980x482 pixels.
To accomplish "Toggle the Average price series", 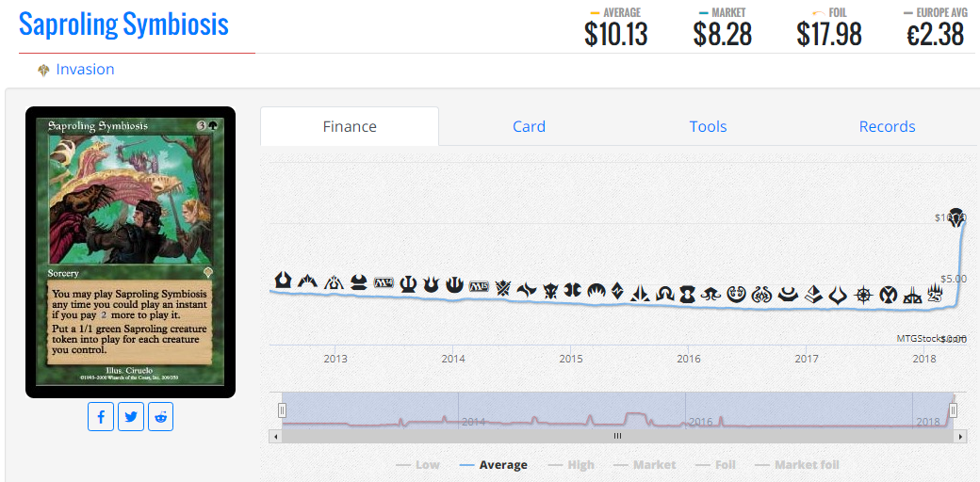I will (x=493, y=464).
